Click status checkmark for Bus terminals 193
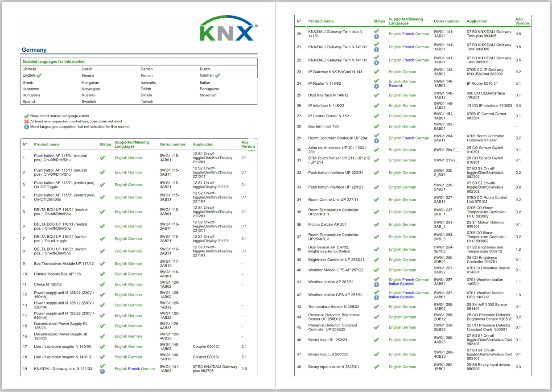 click(x=376, y=127)
